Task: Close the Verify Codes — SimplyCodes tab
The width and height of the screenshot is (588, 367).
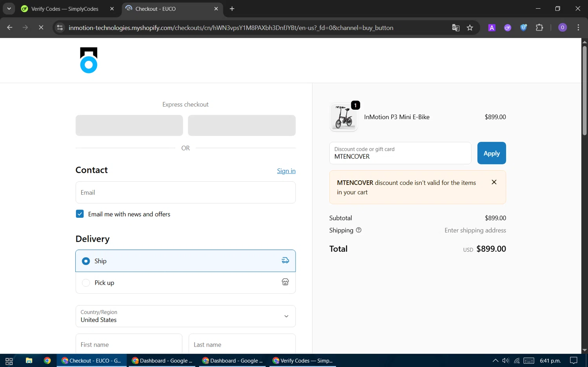Action: tap(112, 9)
